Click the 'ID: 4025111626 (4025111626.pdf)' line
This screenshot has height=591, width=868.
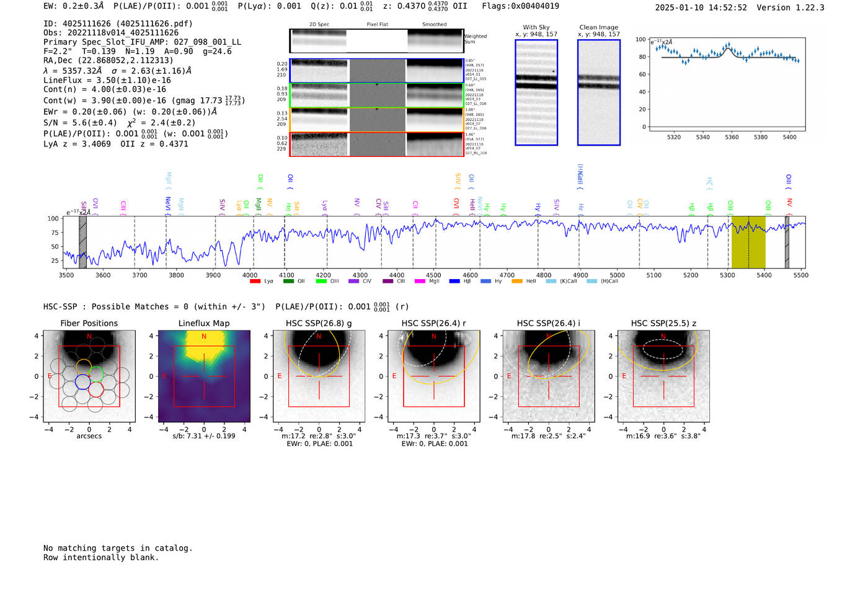[118, 24]
